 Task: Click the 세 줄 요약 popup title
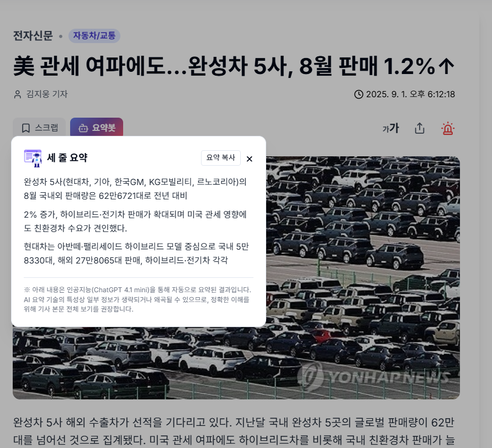pos(67,157)
